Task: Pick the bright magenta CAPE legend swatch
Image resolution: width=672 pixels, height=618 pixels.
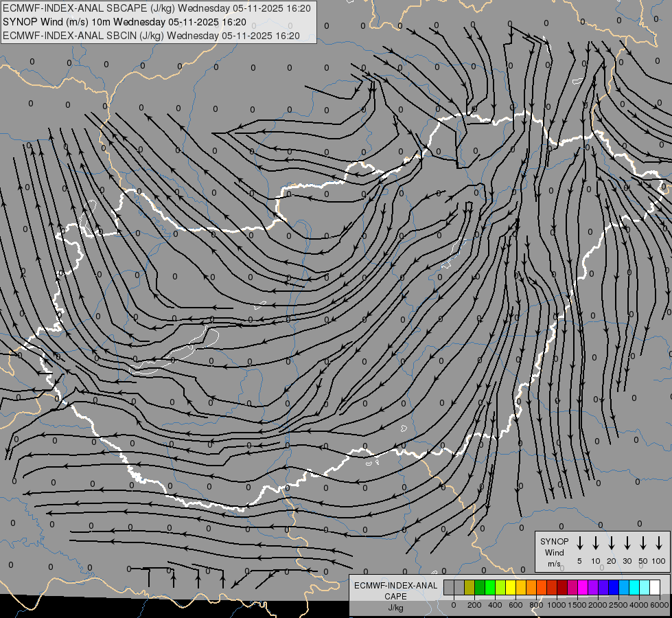Action: pyautogui.click(x=583, y=587)
